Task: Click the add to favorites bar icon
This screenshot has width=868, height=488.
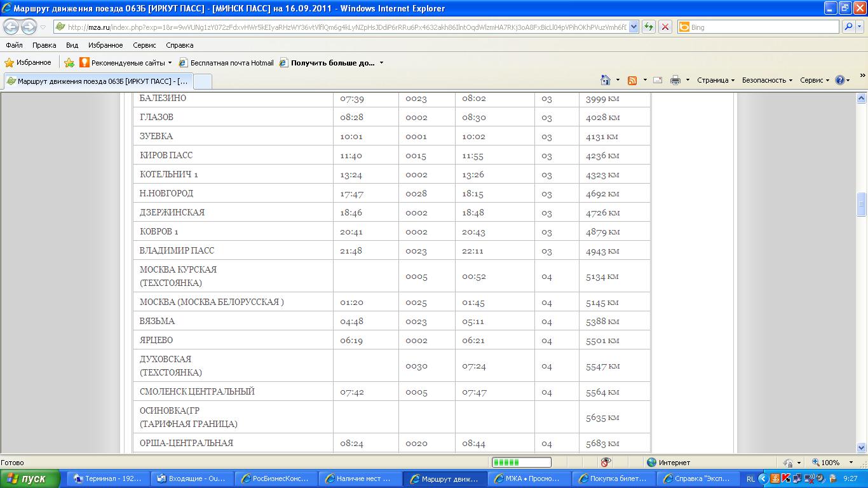Action: [x=69, y=63]
